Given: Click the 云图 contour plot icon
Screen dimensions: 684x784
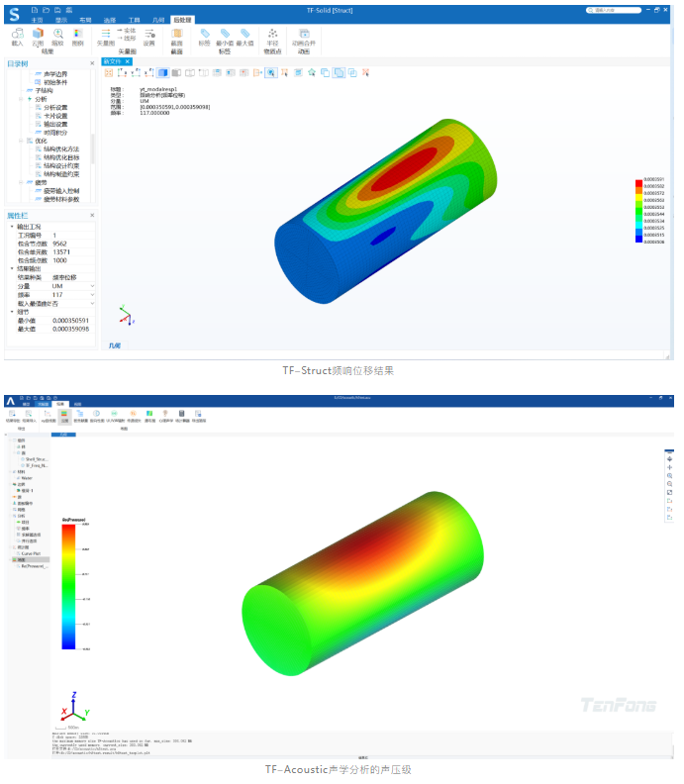Looking at the screenshot, I should (38, 34).
